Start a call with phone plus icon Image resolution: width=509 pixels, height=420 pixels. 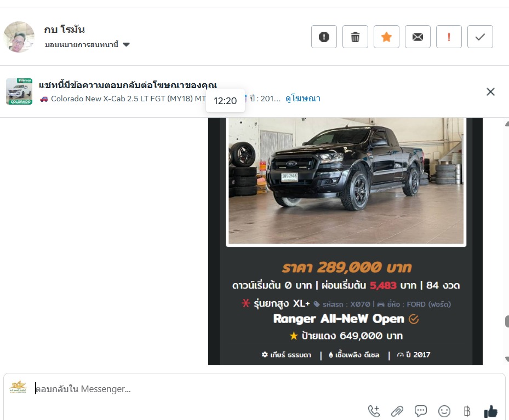coord(374,411)
